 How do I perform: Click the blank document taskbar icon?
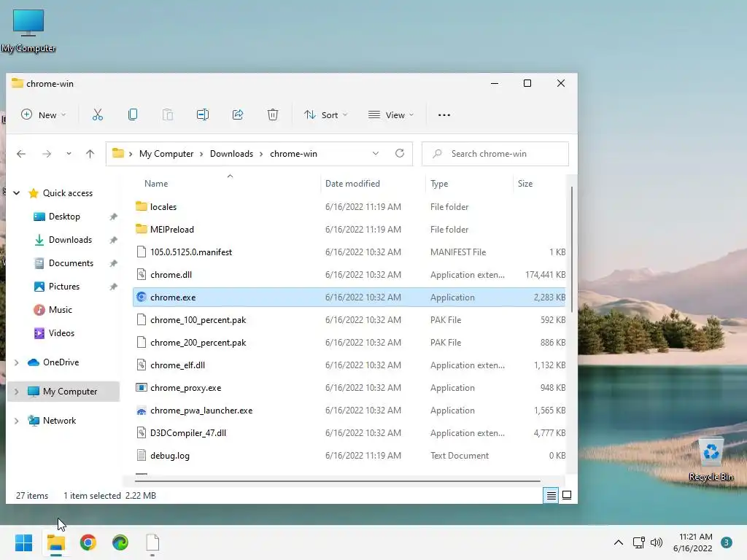152,542
